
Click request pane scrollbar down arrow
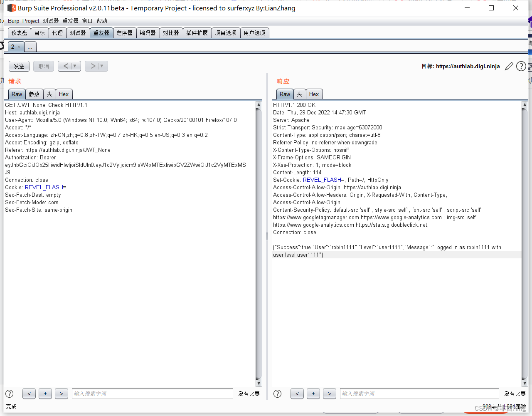click(259, 383)
